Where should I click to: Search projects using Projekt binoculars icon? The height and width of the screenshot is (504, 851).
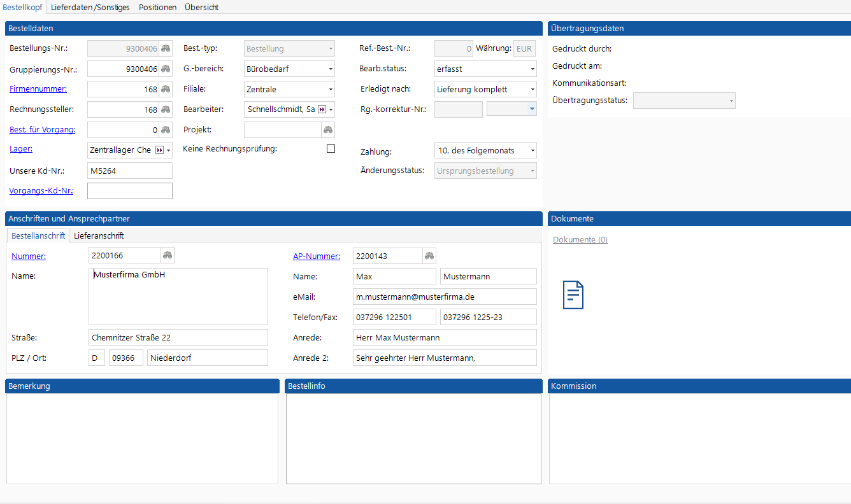(x=328, y=130)
